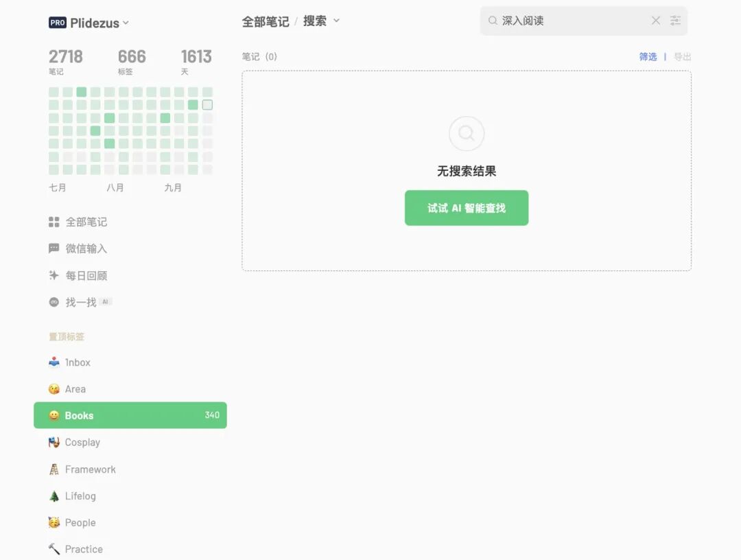Click the outlined today cell in heatmap

tap(207, 105)
